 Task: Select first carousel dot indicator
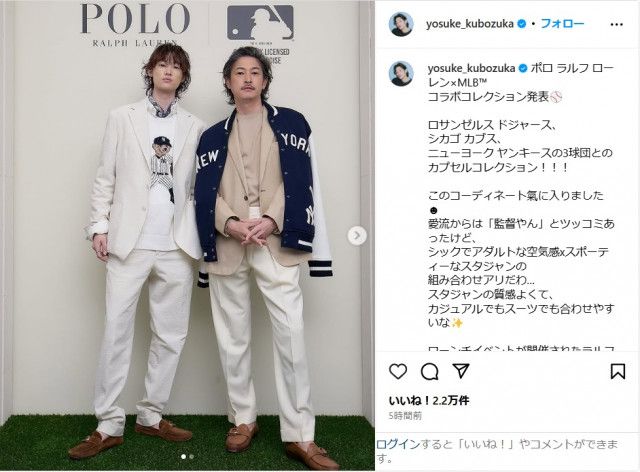coord(183,456)
